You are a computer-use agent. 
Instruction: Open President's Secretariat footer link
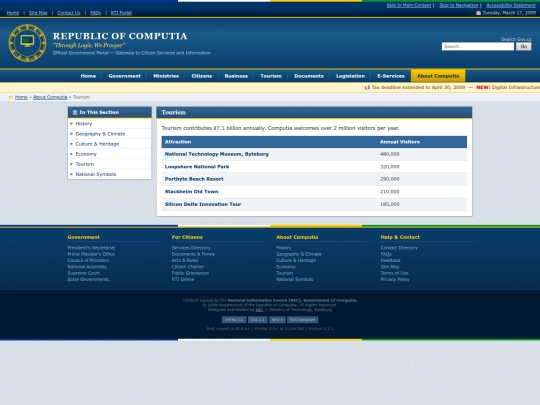91,248
